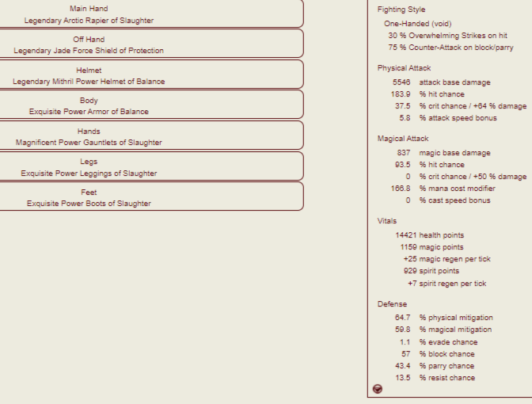Select the Feet boots slot

(89, 197)
